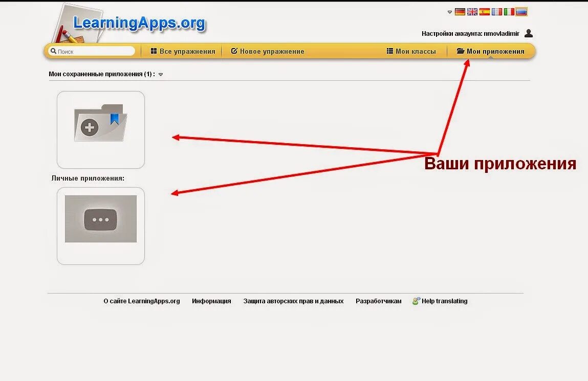The height and width of the screenshot is (381, 588).
Task: Select the British flag language
Action: coord(472,12)
